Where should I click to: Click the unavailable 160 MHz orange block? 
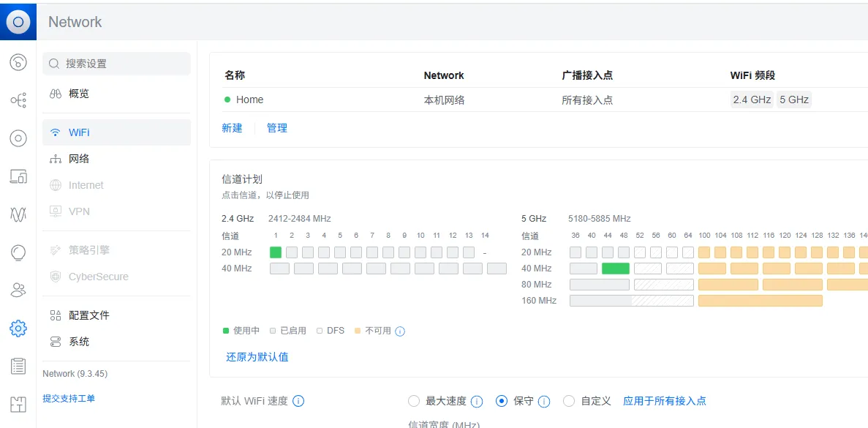tap(760, 301)
